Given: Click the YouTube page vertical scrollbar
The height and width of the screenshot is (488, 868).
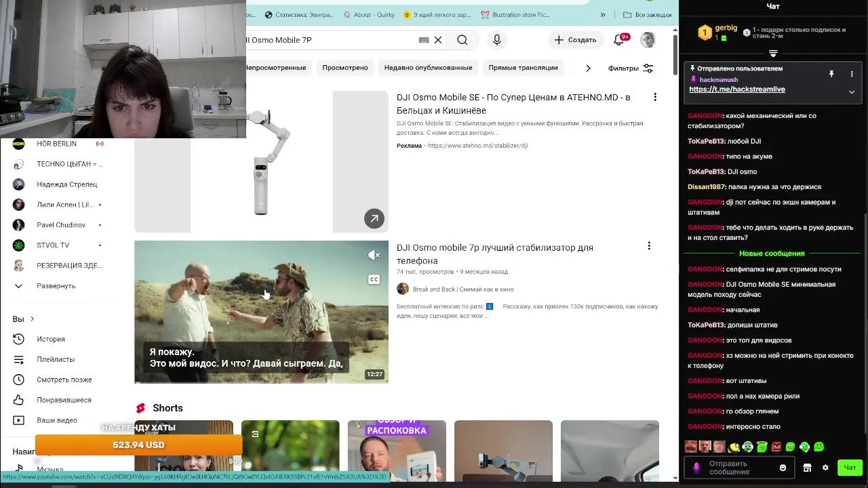Looking at the screenshot, I should [675, 54].
